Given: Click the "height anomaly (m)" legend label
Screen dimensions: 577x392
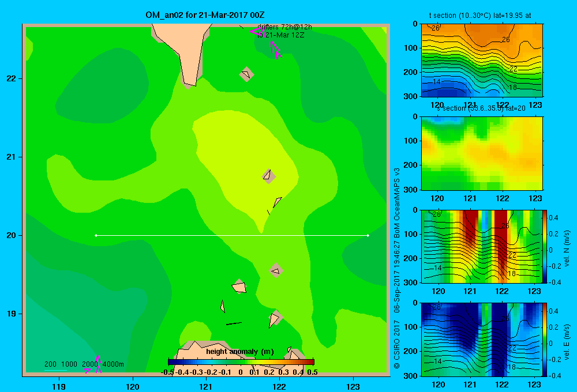Looking at the screenshot, I should click(240, 352).
